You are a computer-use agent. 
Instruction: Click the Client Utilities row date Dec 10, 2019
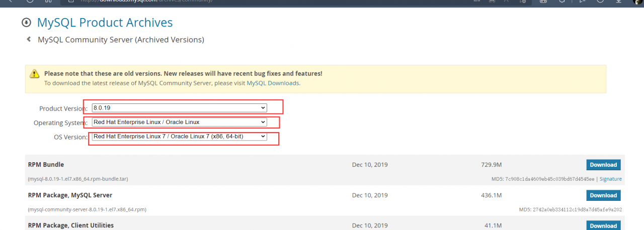(x=370, y=225)
